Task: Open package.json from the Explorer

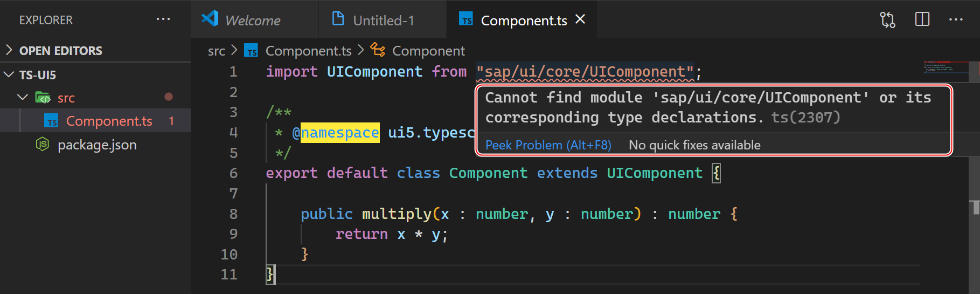Action: tap(97, 145)
